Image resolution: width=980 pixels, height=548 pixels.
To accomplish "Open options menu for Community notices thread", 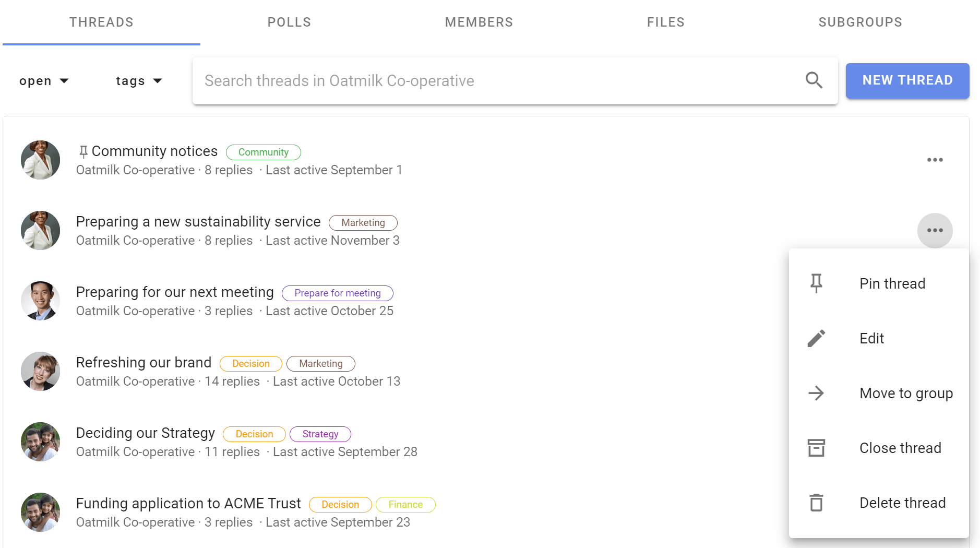I will tap(935, 160).
